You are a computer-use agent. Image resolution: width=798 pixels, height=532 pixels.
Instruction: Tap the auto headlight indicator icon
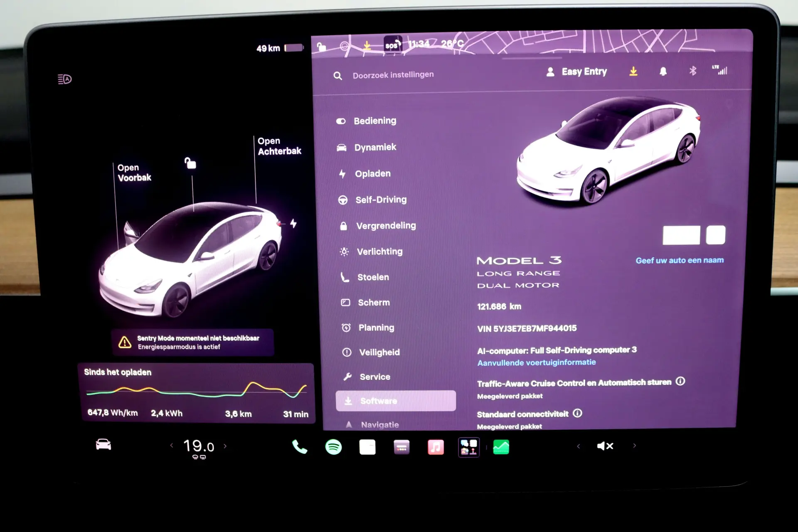tap(64, 79)
